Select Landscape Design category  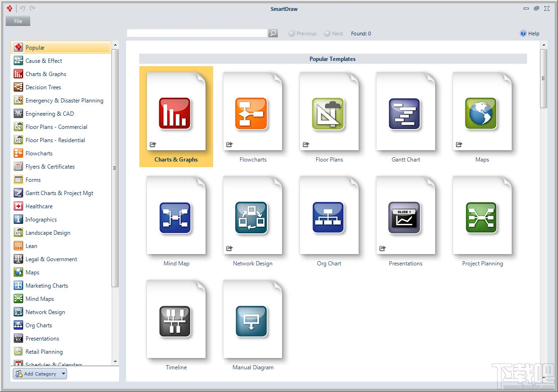(x=61, y=233)
